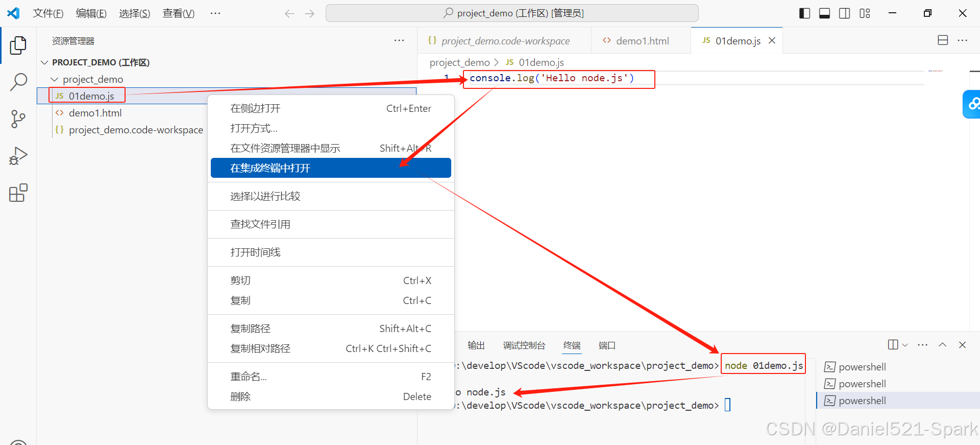The width and height of the screenshot is (980, 445).
Task: Choose 复制 from context menu
Action: (331, 300)
